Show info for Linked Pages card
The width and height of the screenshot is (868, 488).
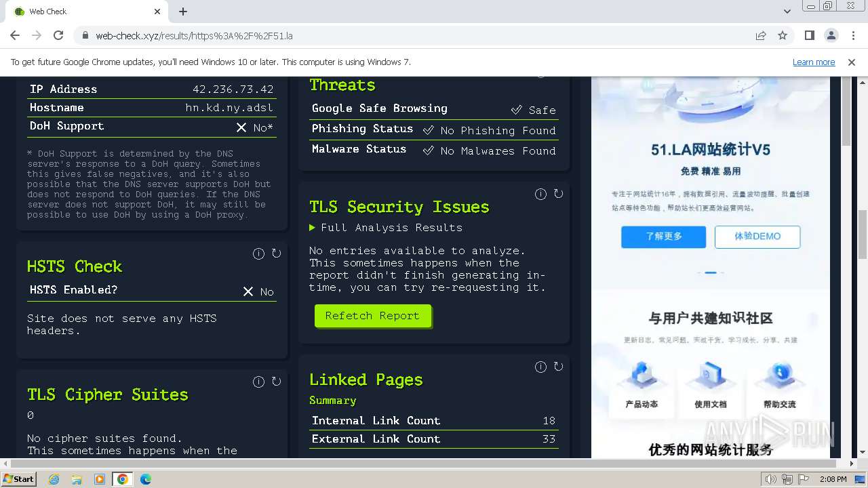540,367
